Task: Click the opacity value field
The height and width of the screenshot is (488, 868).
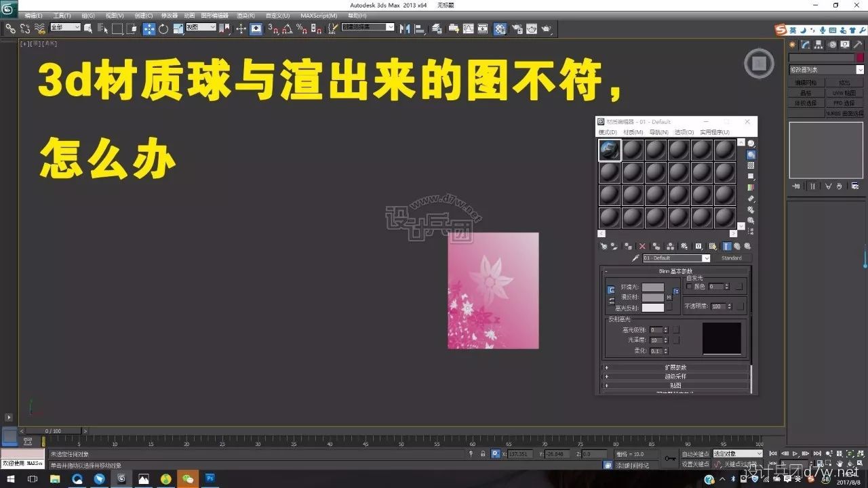Action: [717, 306]
